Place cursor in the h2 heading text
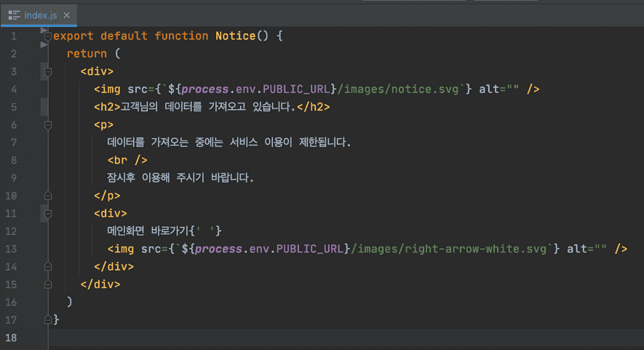Screen dimensions: 644x350 coord(207,107)
